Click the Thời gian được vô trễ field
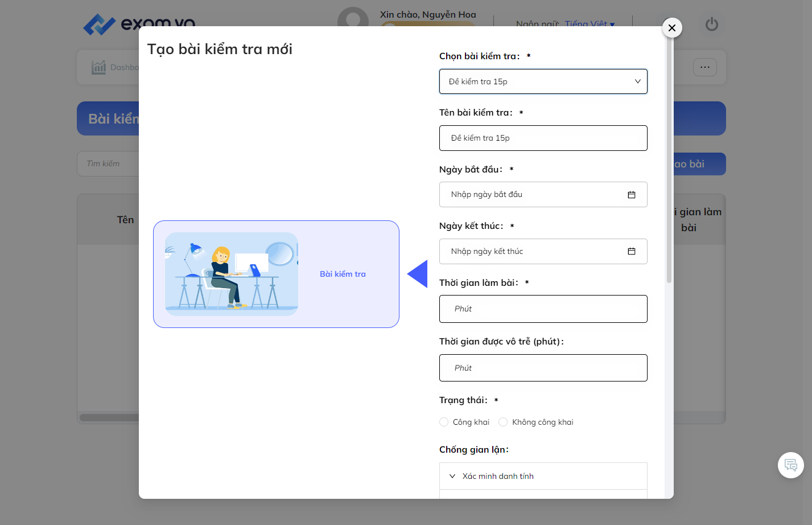Viewport: 812px width, 525px height. point(543,368)
